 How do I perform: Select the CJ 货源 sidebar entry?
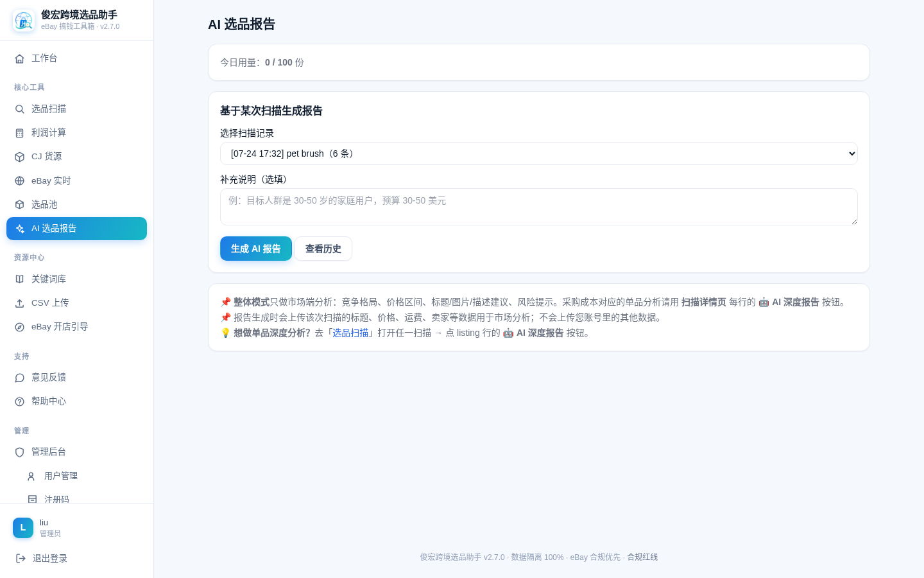click(x=76, y=157)
